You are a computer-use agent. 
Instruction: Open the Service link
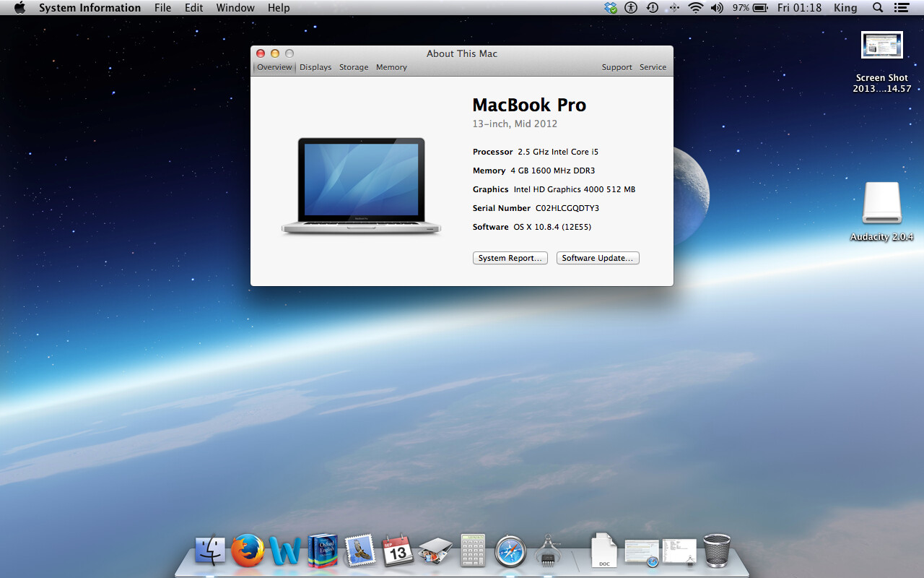[x=653, y=67]
